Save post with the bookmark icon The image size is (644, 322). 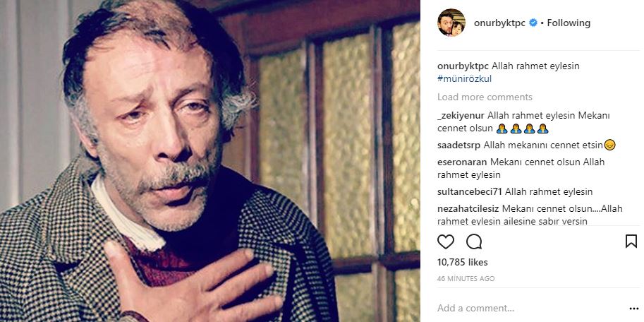point(631,241)
